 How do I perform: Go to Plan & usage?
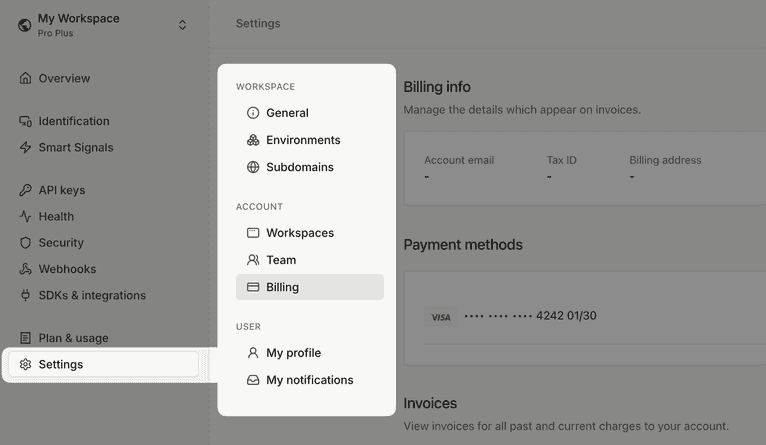(73, 338)
